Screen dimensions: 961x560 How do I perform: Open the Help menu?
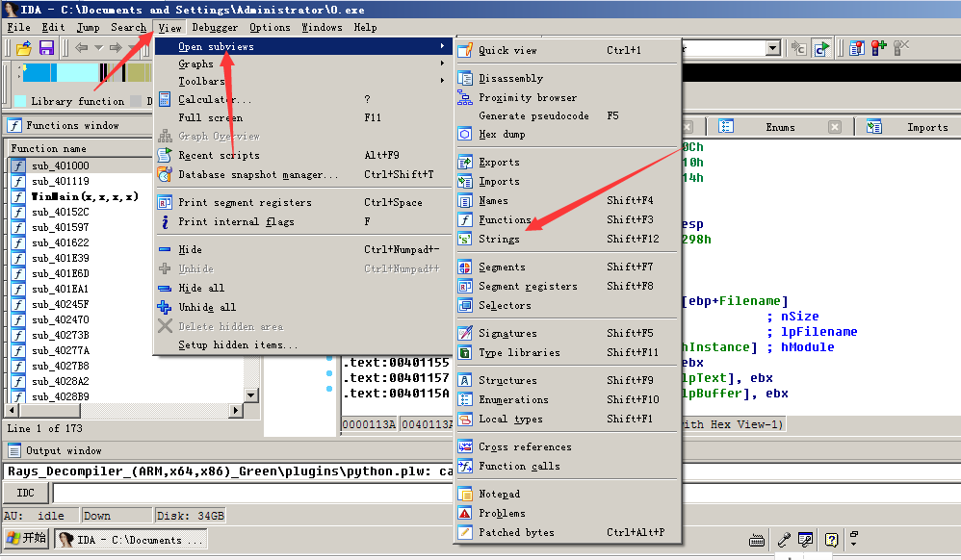365,28
